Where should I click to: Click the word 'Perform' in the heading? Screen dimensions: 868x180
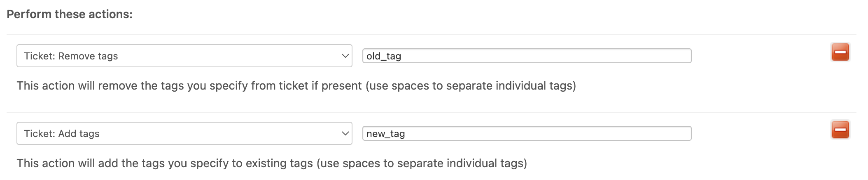(x=29, y=14)
